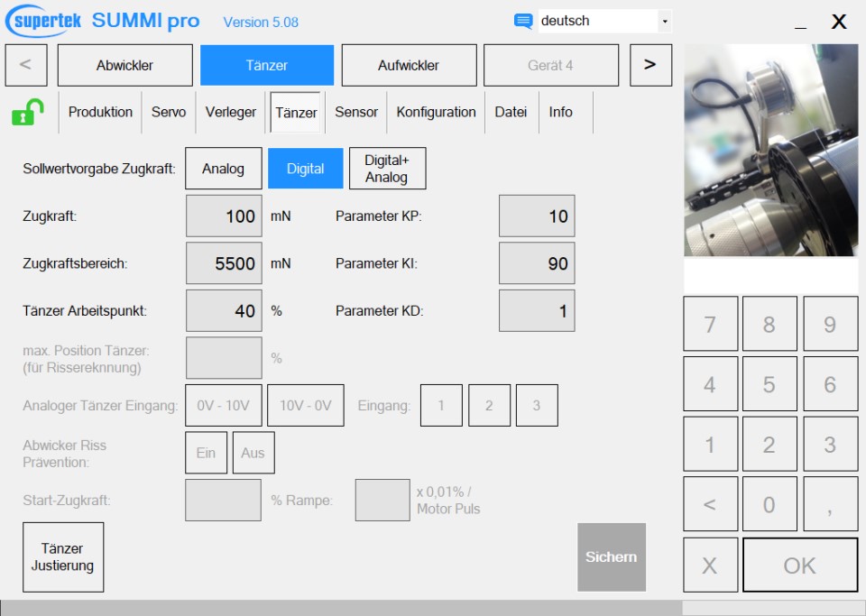This screenshot has height=616, width=866.
Task: Click the blue chat bubble language icon
Action: pos(522,22)
